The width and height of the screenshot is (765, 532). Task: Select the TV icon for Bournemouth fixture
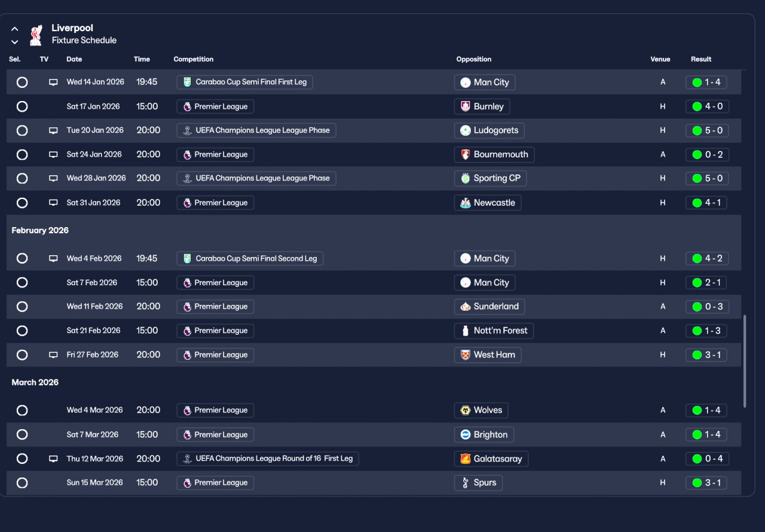[x=53, y=154]
